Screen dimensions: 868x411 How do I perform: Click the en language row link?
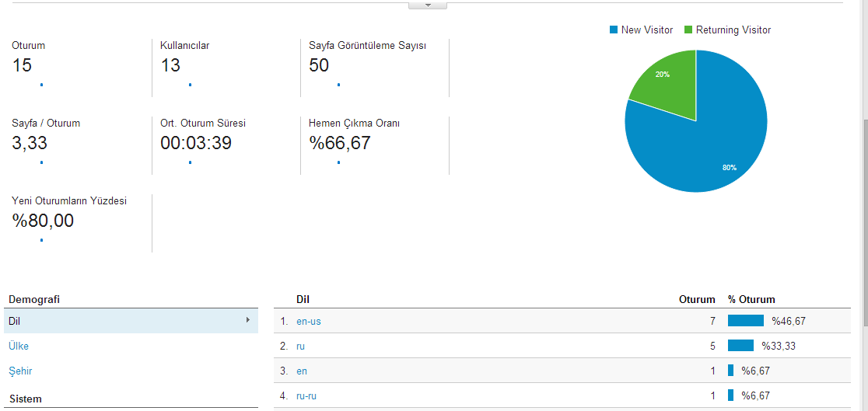(x=302, y=371)
